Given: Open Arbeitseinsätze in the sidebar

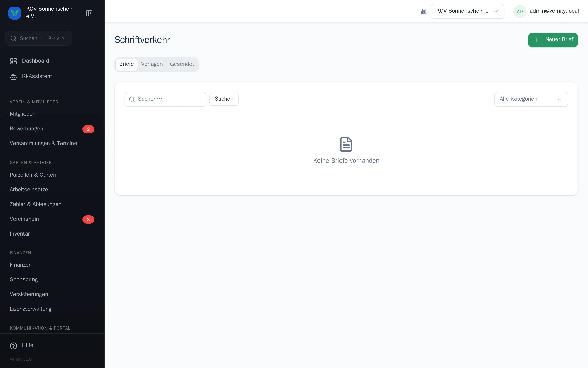Looking at the screenshot, I should point(52,190).
